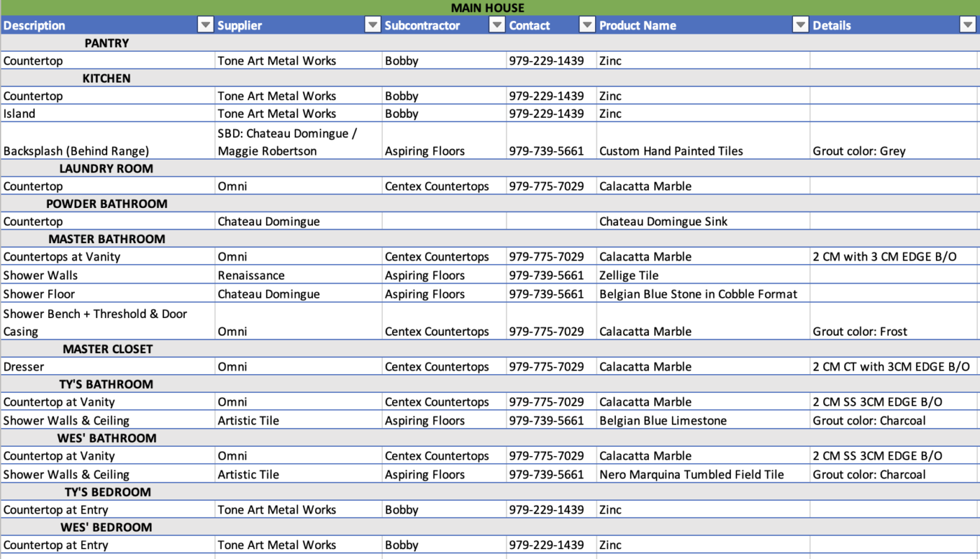Click Shower Walls & Ceiling in Belgian Blue Limestone row

(108, 420)
